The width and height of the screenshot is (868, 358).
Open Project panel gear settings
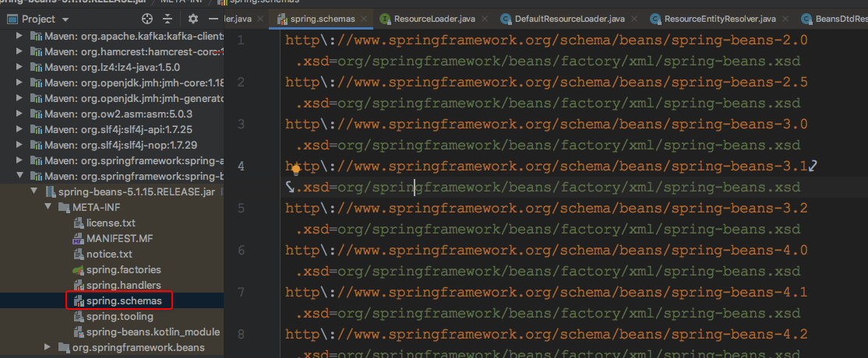[x=192, y=19]
